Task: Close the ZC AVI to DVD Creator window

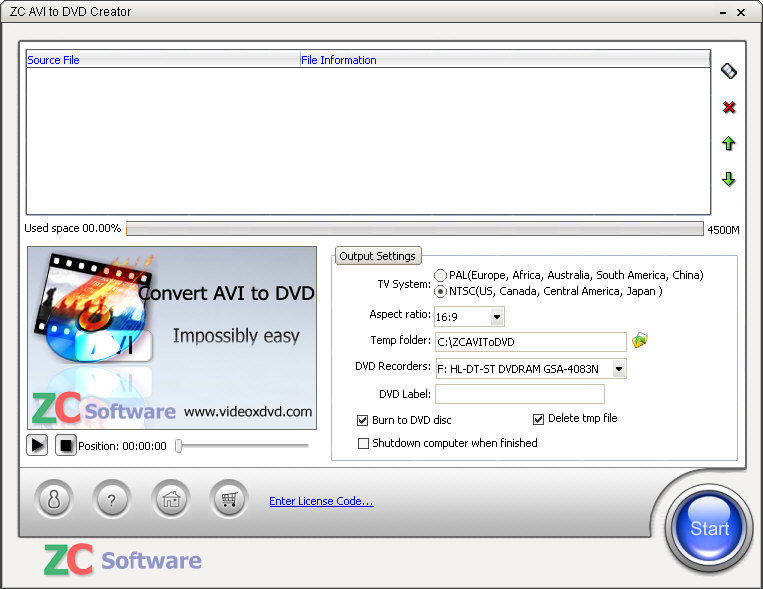Action: [x=741, y=13]
